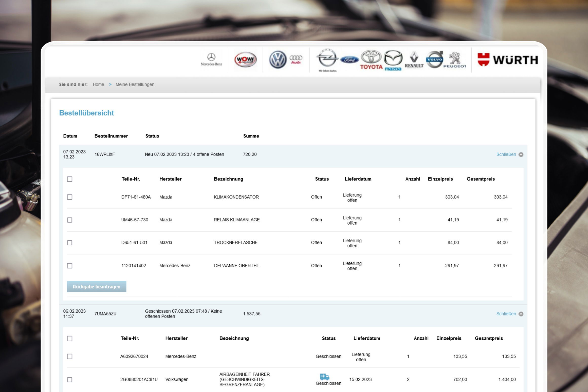The height and width of the screenshot is (392, 588).
Task: Open Meine Bestellungen breadcrumb link
Action: click(x=135, y=85)
